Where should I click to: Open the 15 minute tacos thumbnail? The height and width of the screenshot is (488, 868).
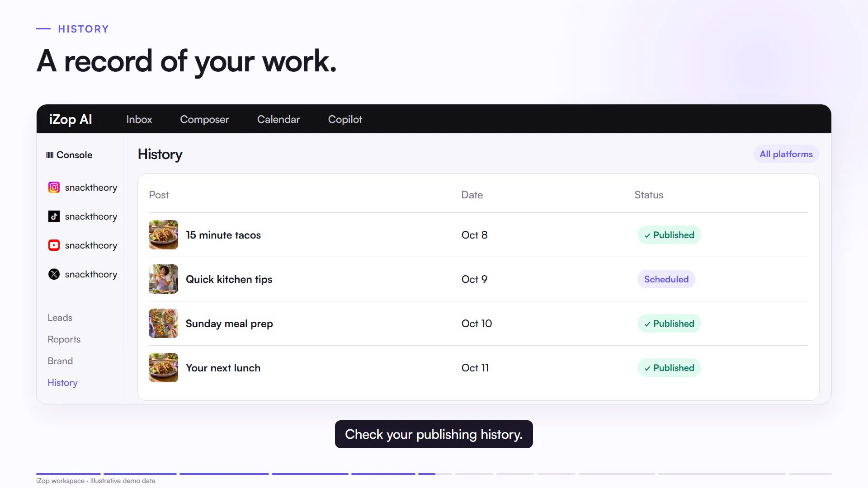163,235
